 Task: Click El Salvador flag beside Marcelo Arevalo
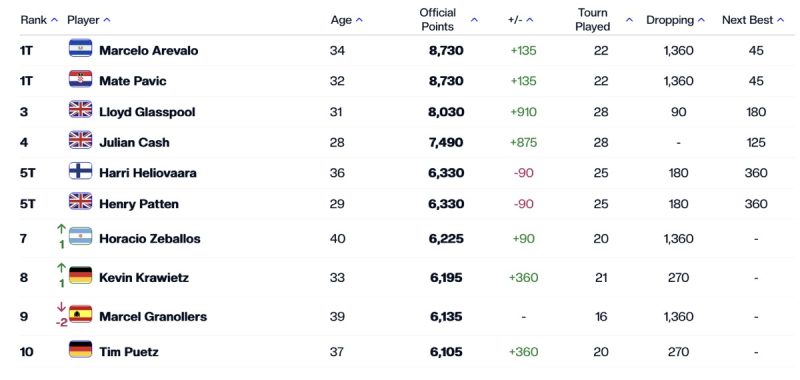(x=81, y=48)
